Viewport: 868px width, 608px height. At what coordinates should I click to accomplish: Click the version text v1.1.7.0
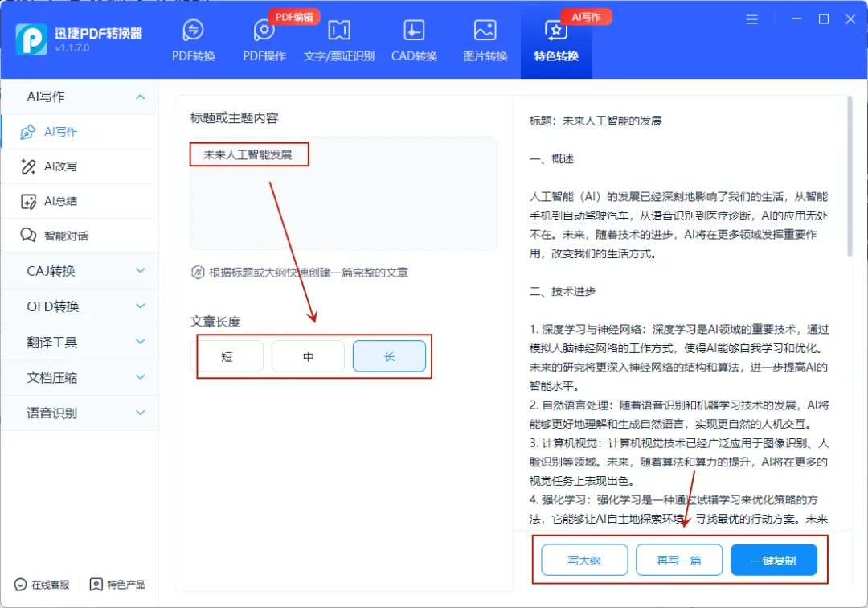tap(72, 48)
